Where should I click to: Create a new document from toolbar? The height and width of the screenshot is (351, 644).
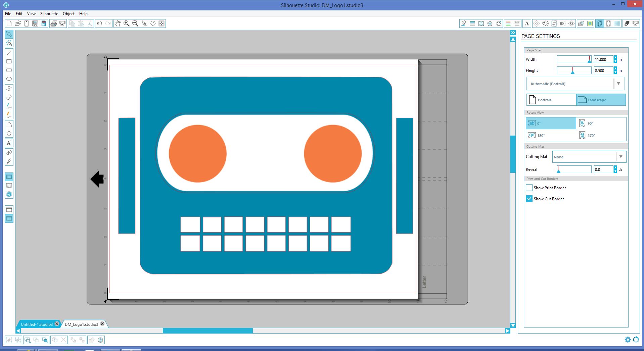(9, 23)
